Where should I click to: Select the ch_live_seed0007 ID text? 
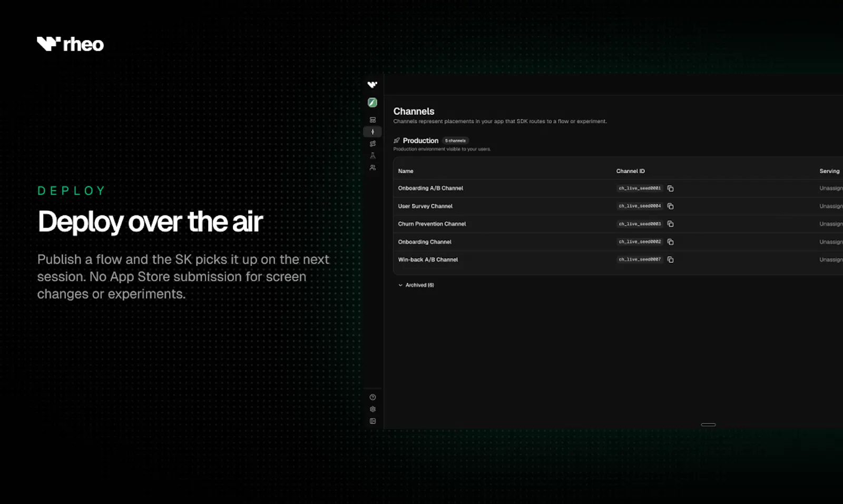pos(640,260)
